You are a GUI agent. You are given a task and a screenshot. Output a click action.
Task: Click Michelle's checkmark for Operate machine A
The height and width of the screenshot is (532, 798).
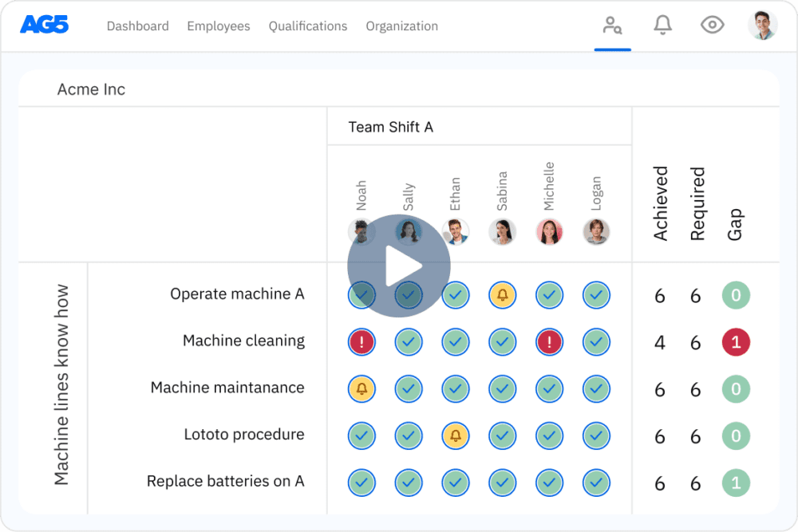pyautogui.click(x=549, y=295)
